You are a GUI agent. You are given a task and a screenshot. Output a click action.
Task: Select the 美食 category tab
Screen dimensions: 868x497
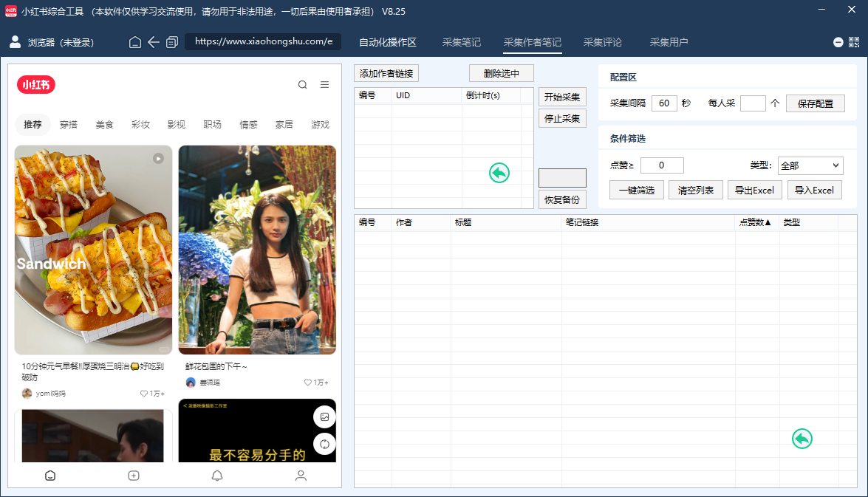tap(104, 125)
